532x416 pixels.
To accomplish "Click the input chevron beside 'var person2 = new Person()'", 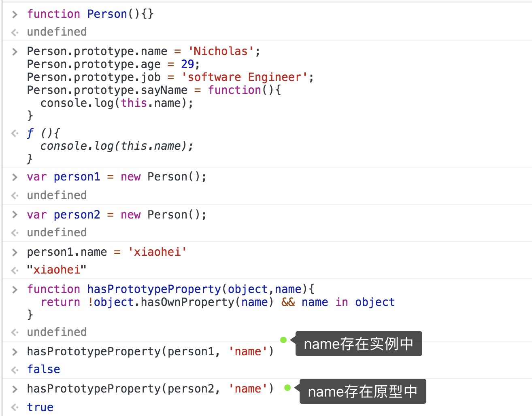I will [15, 214].
